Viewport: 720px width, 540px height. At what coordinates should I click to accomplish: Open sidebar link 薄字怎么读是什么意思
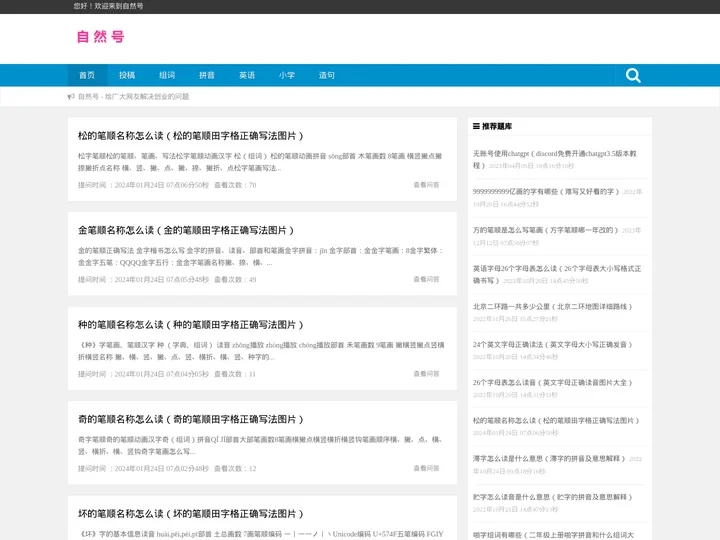549,459
